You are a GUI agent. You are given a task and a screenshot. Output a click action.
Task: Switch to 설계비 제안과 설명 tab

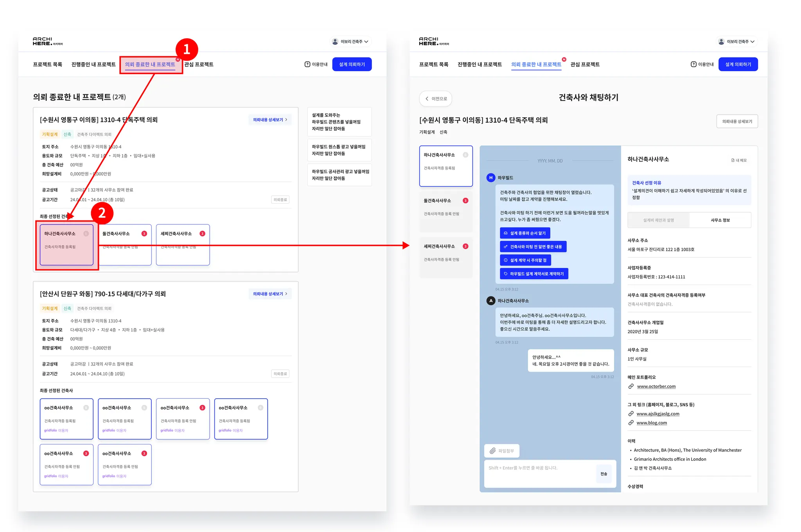[x=658, y=220]
